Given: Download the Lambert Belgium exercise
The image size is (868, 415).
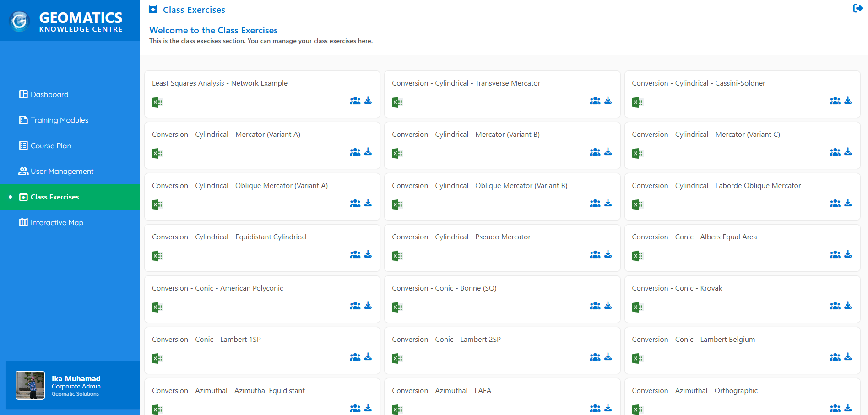Looking at the screenshot, I should point(848,357).
